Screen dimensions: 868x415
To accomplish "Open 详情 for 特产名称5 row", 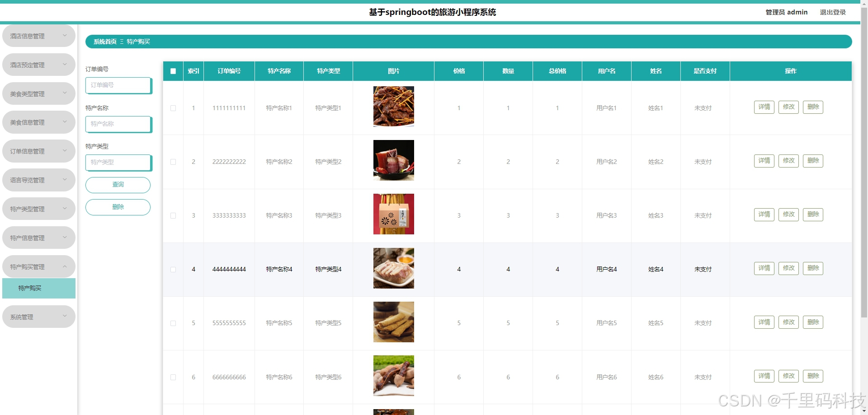I will [764, 322].
